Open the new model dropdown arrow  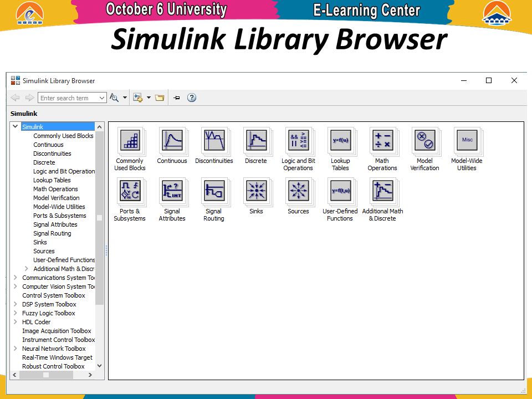149,98
